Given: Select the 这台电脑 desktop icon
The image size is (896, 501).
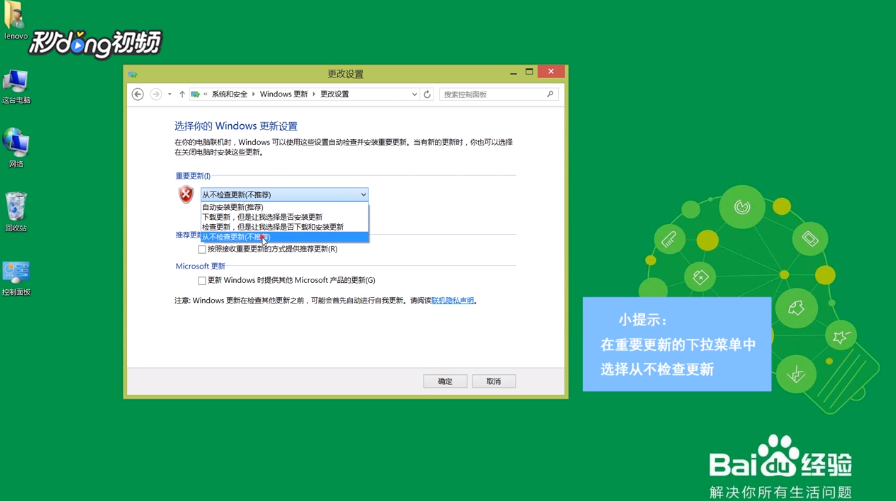Looking at the screenshot, I should click(15, 81).
